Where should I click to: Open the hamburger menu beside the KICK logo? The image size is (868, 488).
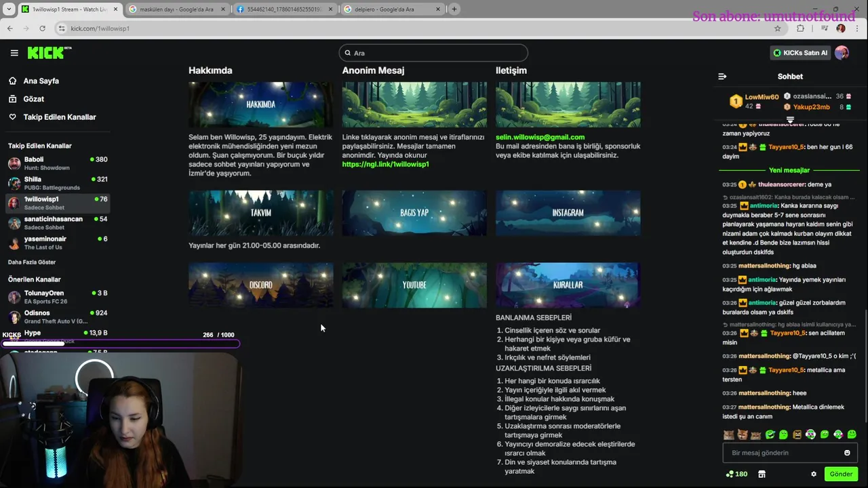click(x=14, y=53)
